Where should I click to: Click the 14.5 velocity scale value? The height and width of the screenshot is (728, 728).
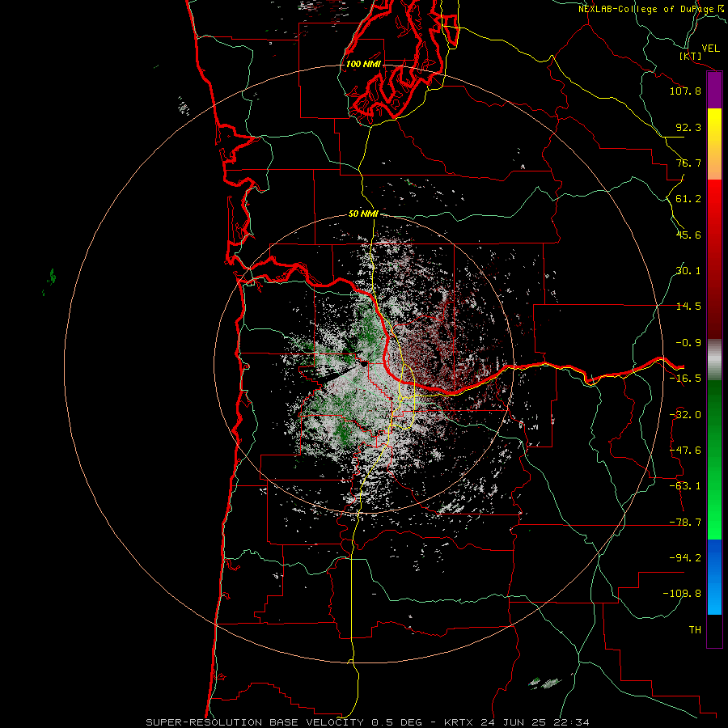coord(688,307)
